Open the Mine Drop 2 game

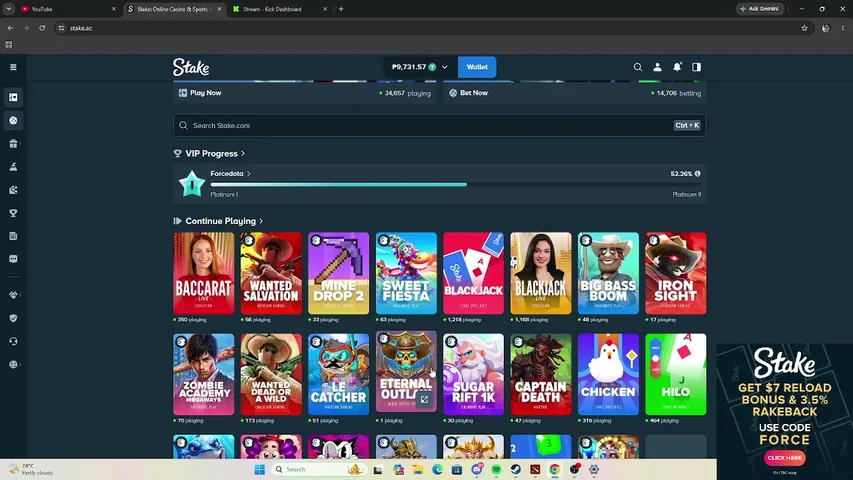(x=338, y=273)
